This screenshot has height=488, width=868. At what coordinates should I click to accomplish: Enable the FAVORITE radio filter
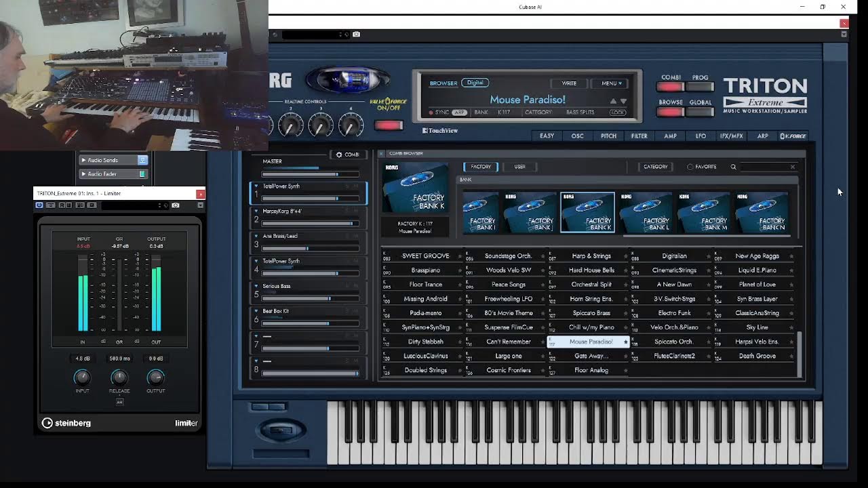690,167
